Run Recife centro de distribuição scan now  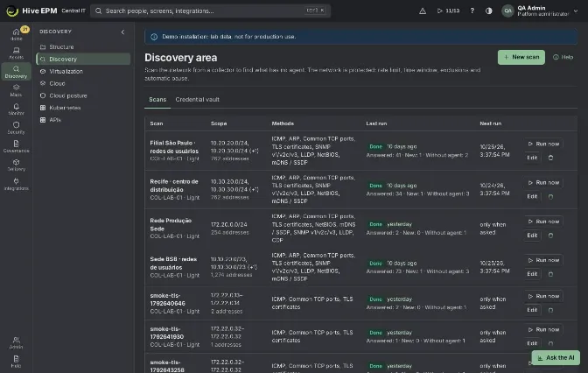point(543,182)
